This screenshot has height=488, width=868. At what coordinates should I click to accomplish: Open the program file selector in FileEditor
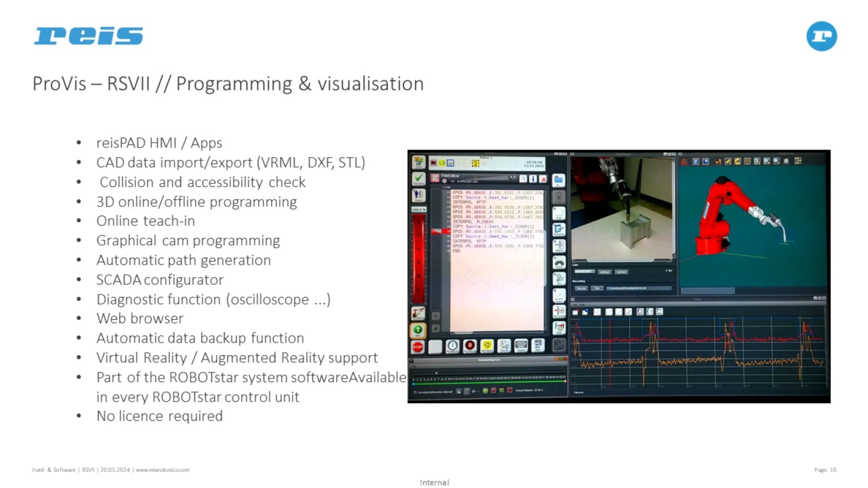pyautogui.click(x=467, y=181)
